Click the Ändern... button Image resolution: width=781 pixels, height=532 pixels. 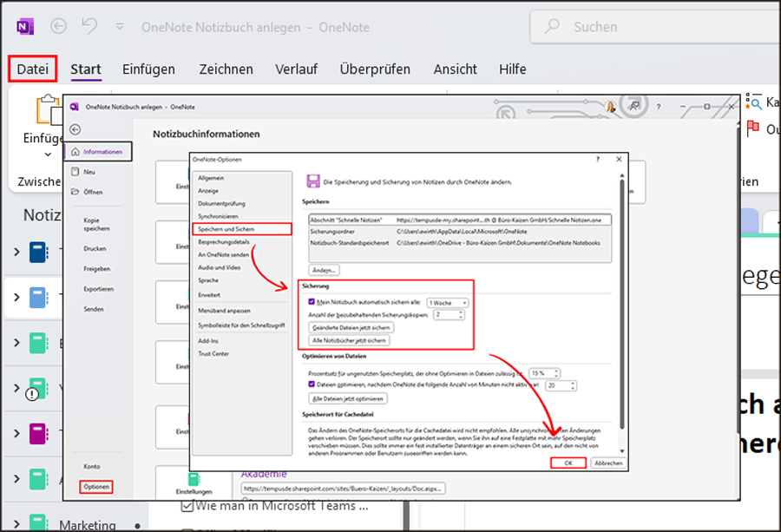pos(324,270)
